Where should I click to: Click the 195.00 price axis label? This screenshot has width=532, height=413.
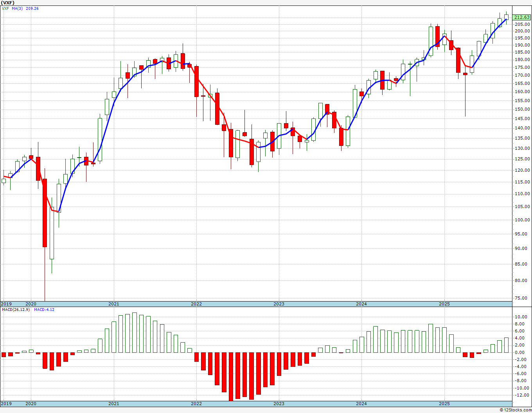coord(523,38)
